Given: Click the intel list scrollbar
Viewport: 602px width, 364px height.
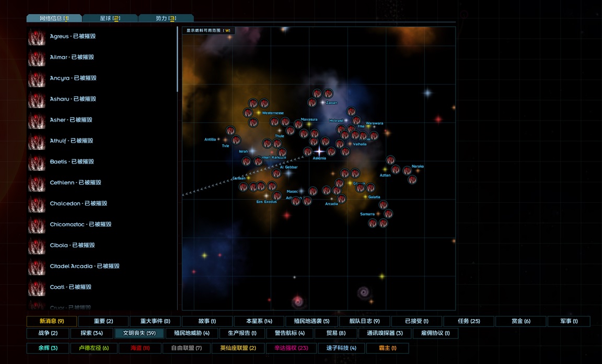Looking at the screenshot, I should pos(178,60).
